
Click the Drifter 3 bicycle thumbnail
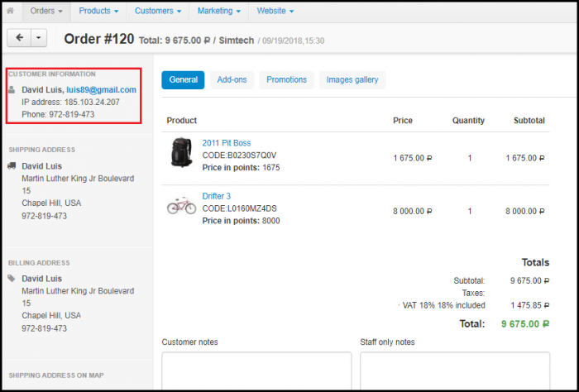(x=181, y=206)
